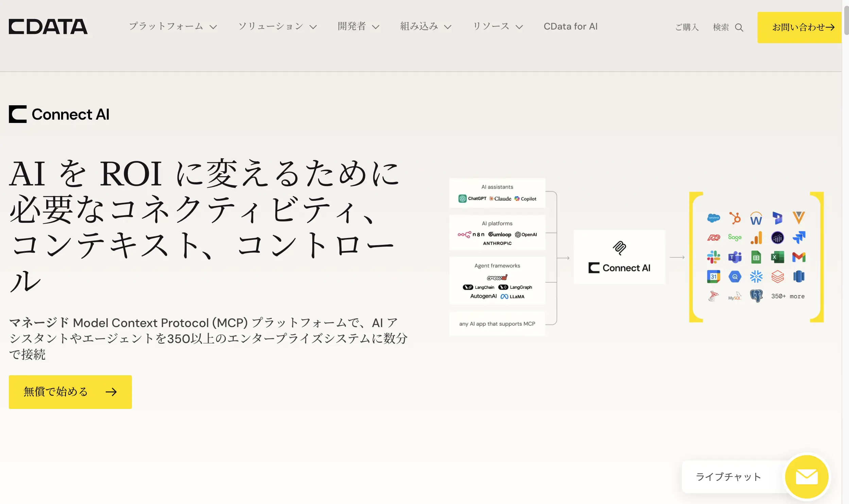The width and height of the screenshot is (849, 504).
Task: Click the OpenAI logo in AI platforms
Action: click(526, 234)
